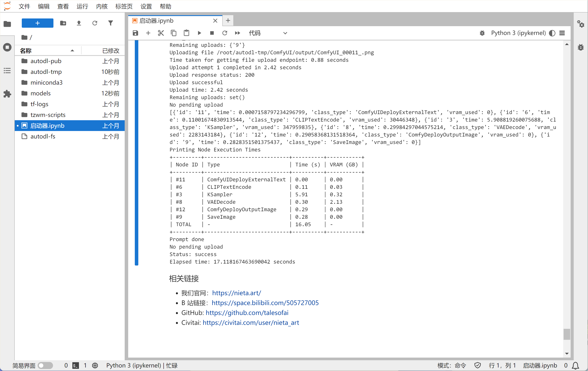Toggle the debugger bug icon in toolbar

pos(482,33)
